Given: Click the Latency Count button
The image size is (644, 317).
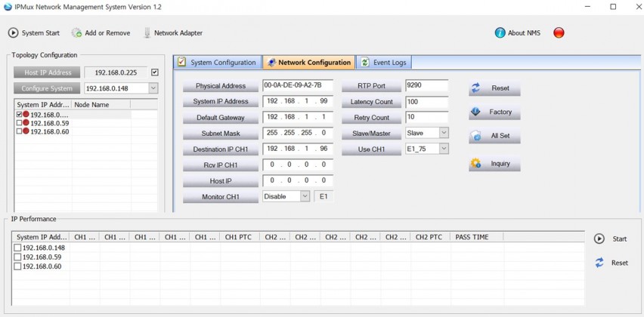Looking at the screenshot, I should pos(371,102).
